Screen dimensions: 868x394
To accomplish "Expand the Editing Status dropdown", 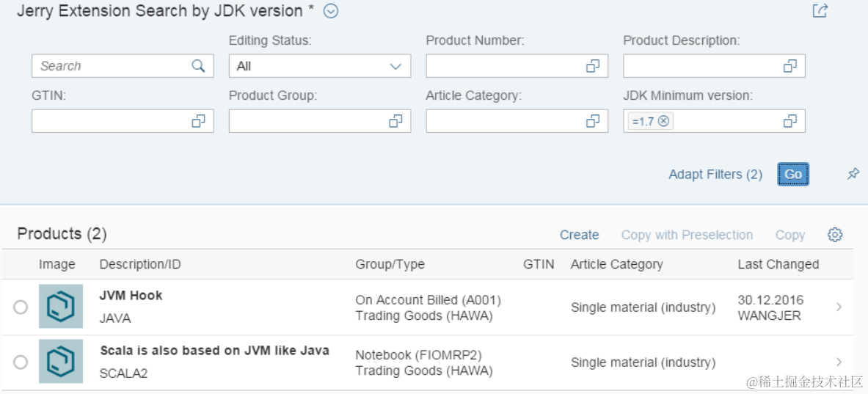I will tap(395, 66).
